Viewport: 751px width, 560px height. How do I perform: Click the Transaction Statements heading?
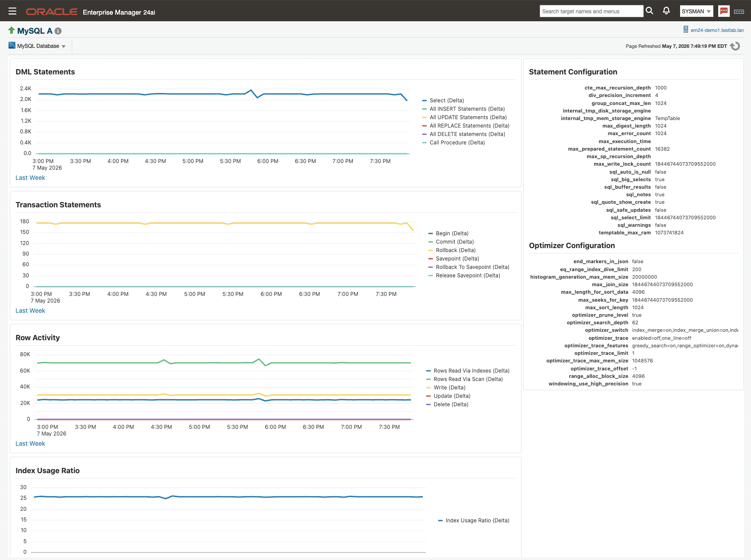[x=58, y=205]
